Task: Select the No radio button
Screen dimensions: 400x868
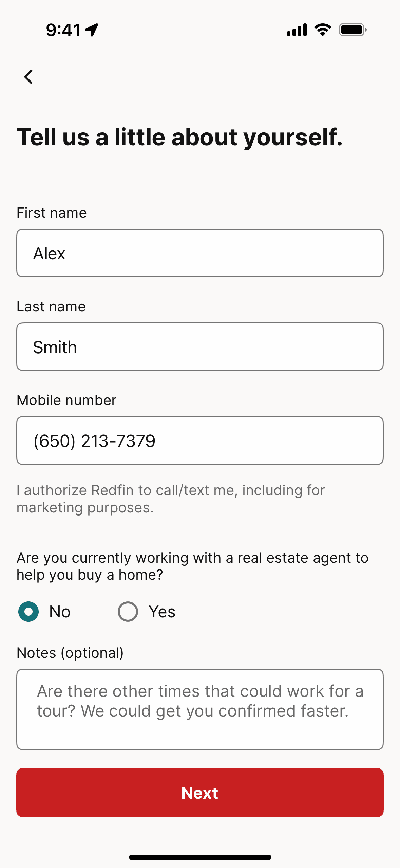Action: 28,612
